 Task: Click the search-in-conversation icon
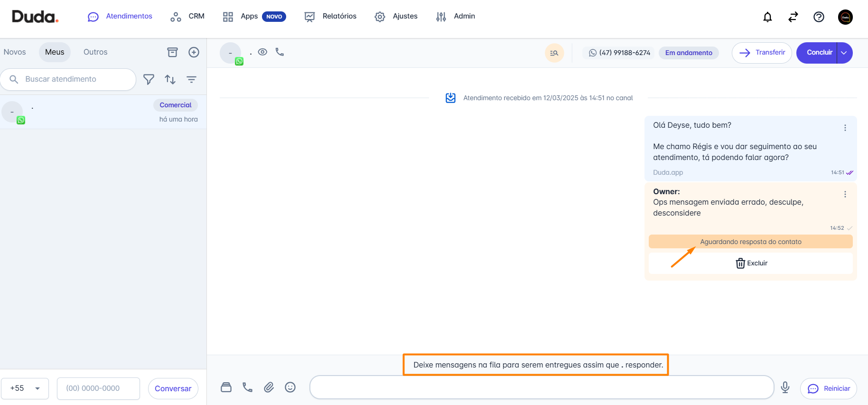554,53
